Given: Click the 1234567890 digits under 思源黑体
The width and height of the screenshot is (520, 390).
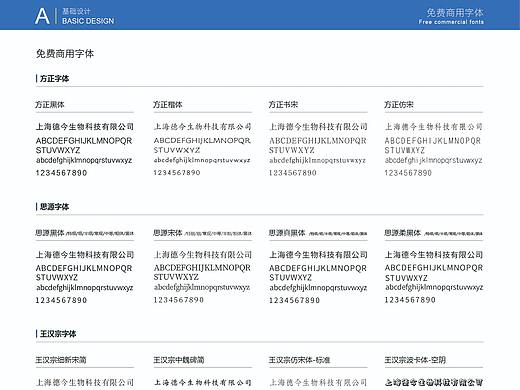Looking at the screenshot, I should 61,300.
